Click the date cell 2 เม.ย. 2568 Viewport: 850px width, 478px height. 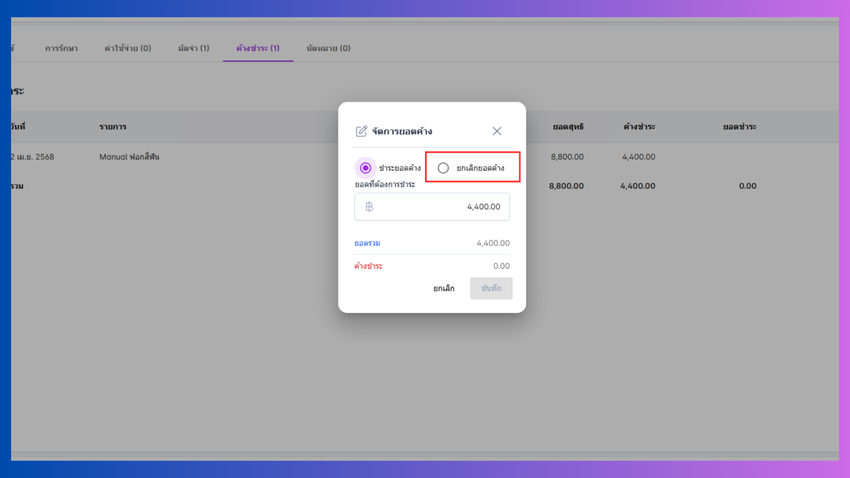33,157
